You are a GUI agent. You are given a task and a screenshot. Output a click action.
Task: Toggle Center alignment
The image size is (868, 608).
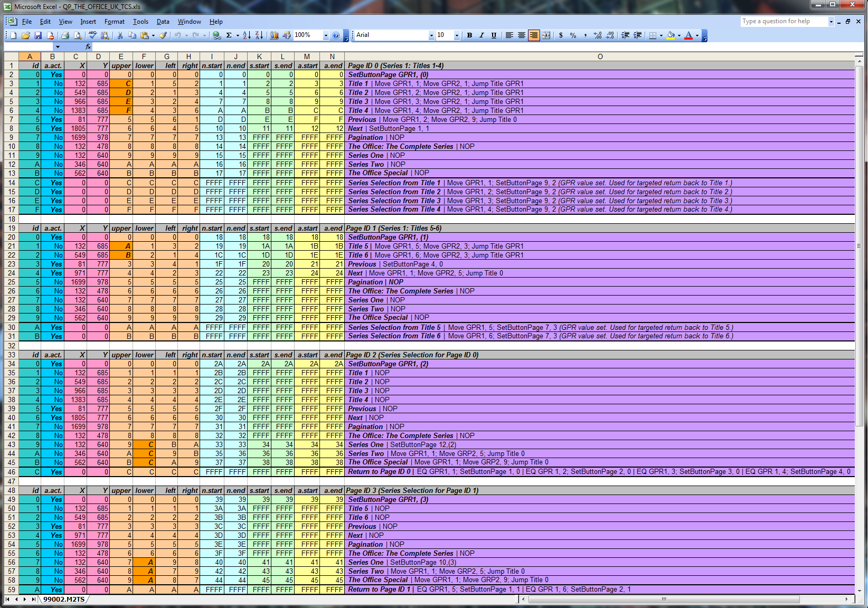coord(522,35)
